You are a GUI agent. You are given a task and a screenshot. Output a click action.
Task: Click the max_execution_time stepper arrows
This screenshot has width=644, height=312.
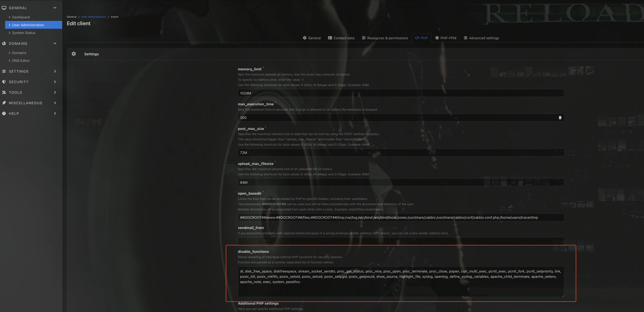pos(560,118)
